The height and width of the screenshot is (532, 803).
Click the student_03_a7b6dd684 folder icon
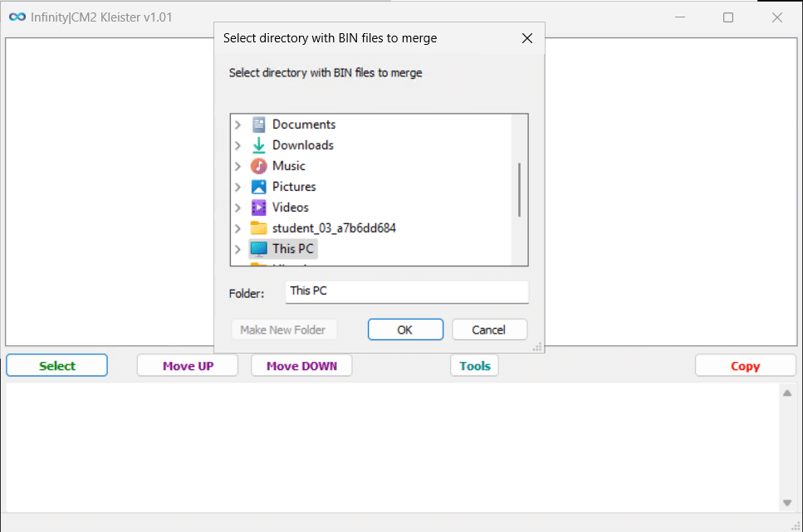coord(259,228)
